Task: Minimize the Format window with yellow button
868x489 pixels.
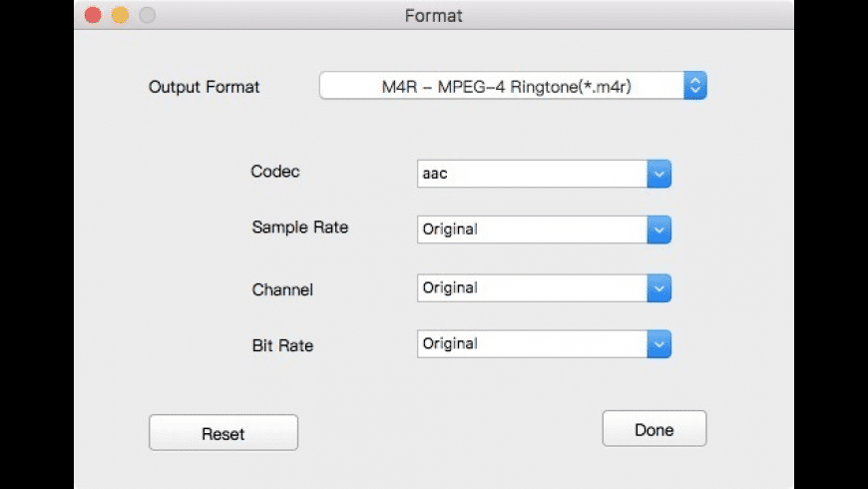Action: (x=120, y=15)
